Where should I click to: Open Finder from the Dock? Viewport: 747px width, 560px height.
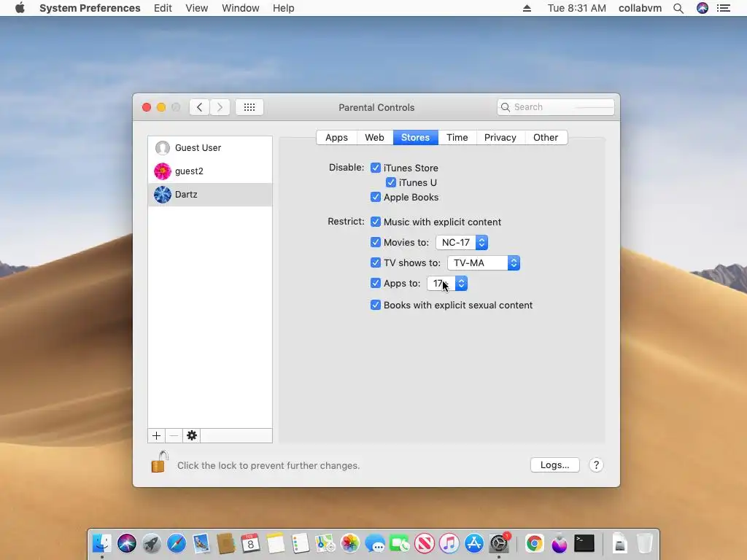(101, 543)
